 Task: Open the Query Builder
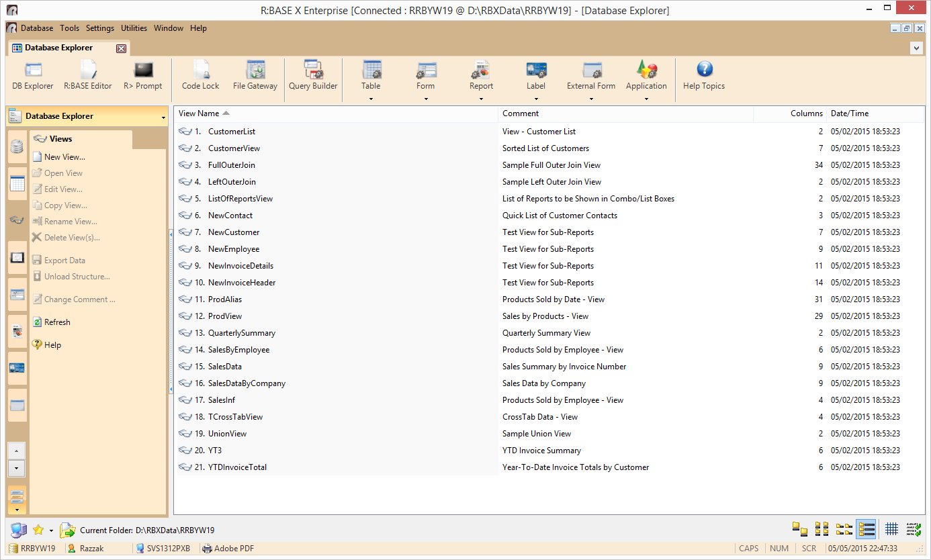coord(313,75)
